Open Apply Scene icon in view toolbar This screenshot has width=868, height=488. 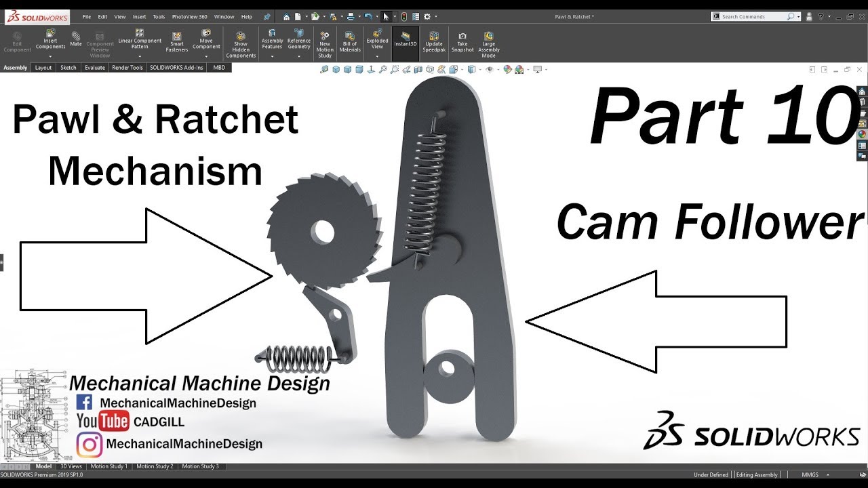pos(519,69)
